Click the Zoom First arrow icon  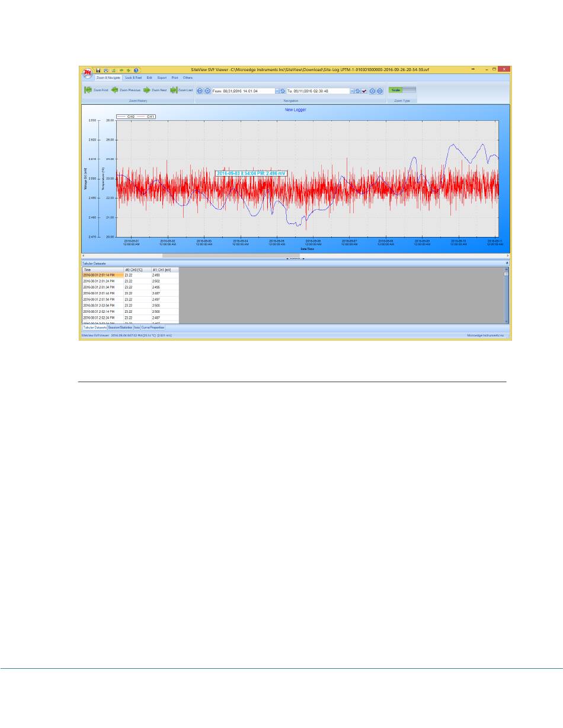coord(88,90)
